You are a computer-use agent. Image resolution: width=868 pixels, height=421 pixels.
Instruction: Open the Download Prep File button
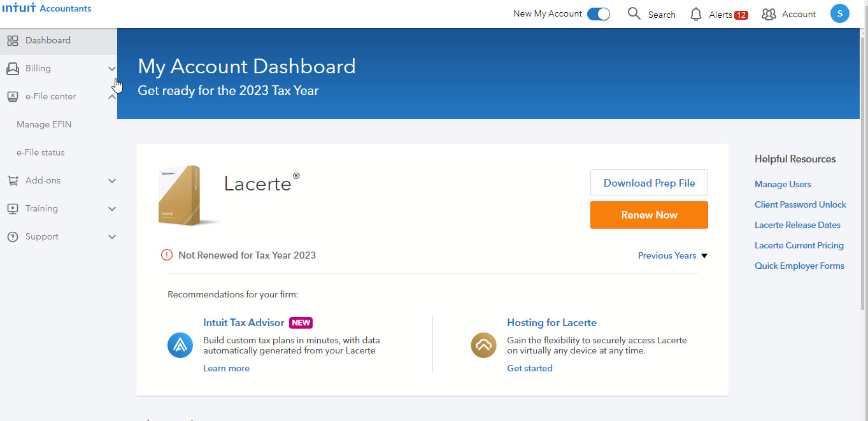click(x=649, y=183)
